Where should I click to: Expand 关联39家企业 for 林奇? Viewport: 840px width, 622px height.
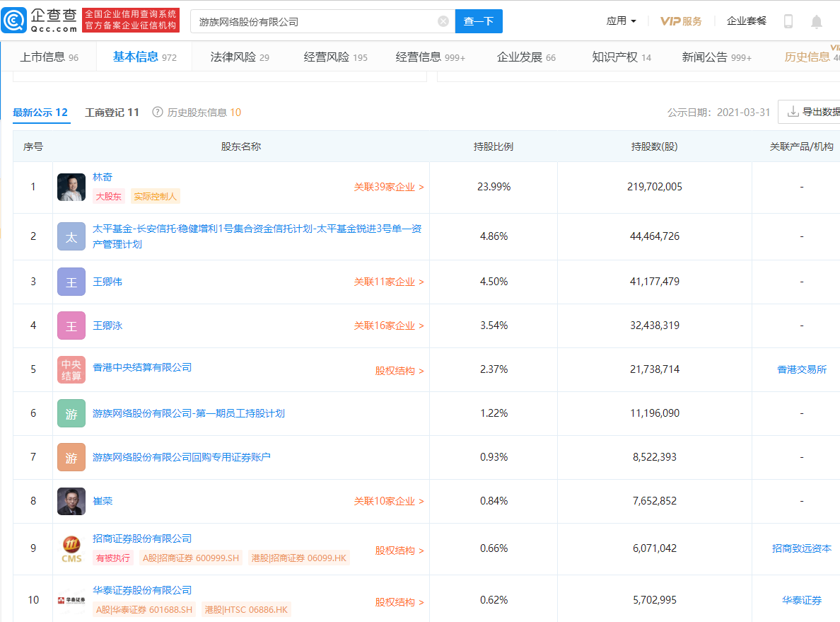[x=389, y=187]
